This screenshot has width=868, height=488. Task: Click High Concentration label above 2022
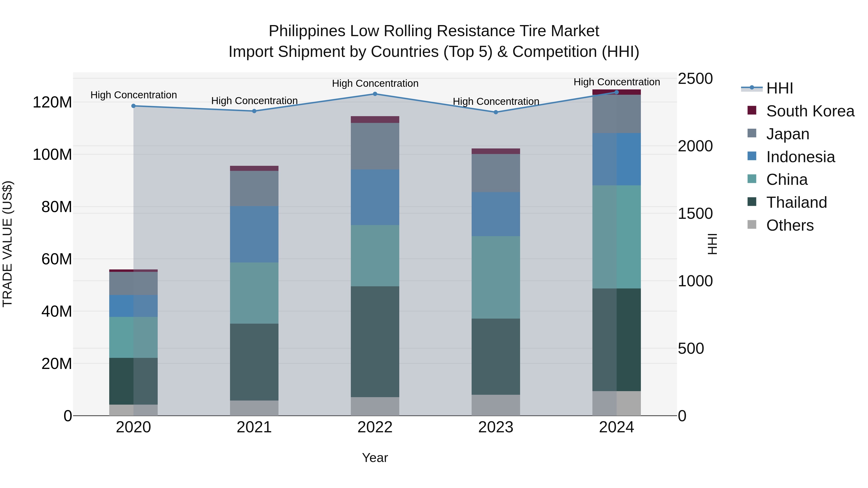tap(375, 83)
